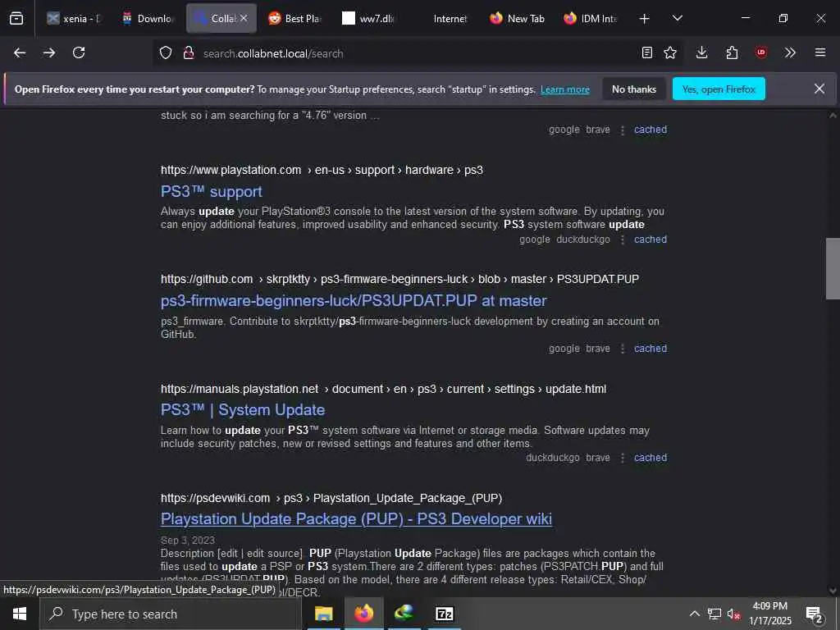Viewport: 840px width, 630px height.
Task: Click duckduckgo engine under System Update result
Action: point(553,458)
